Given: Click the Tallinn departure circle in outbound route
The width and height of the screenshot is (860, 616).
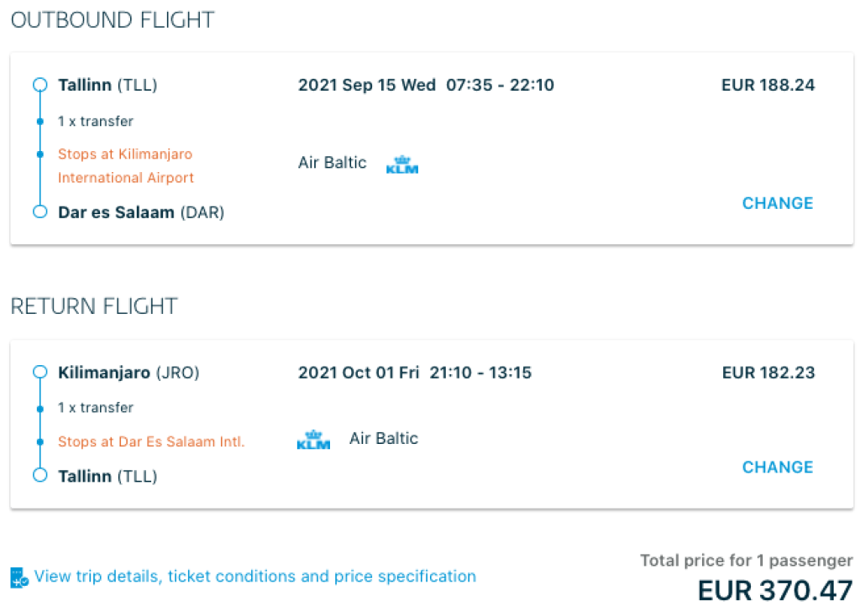Looking at the screenshot, I should [x=39, y=85].
